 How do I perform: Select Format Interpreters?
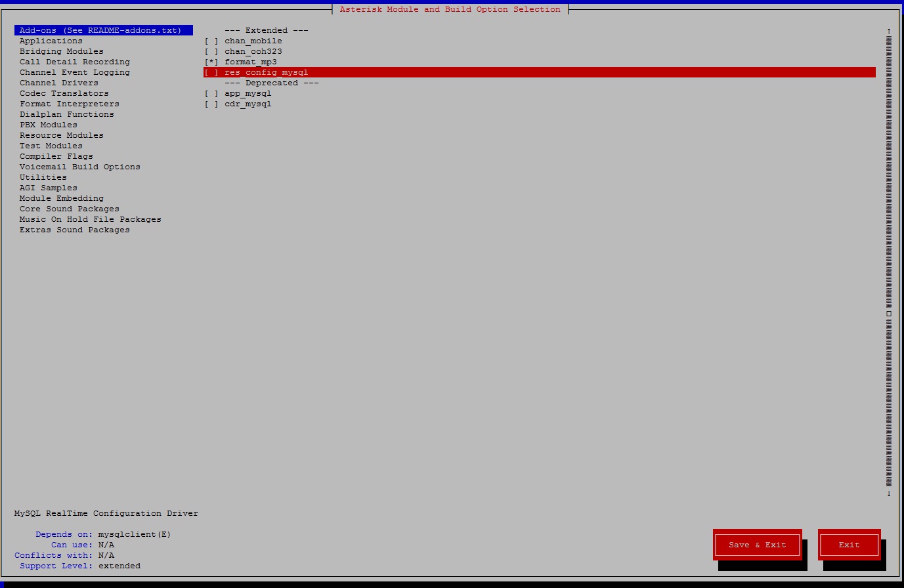pos(69,104)
